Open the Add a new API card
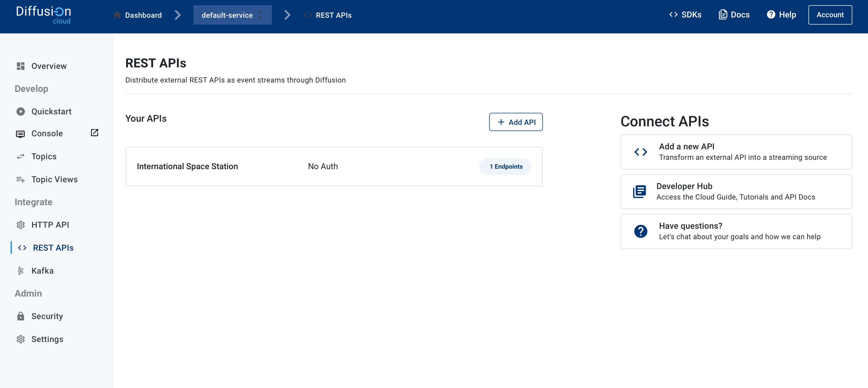The image size is (868, 388). [x=736, y=152]
